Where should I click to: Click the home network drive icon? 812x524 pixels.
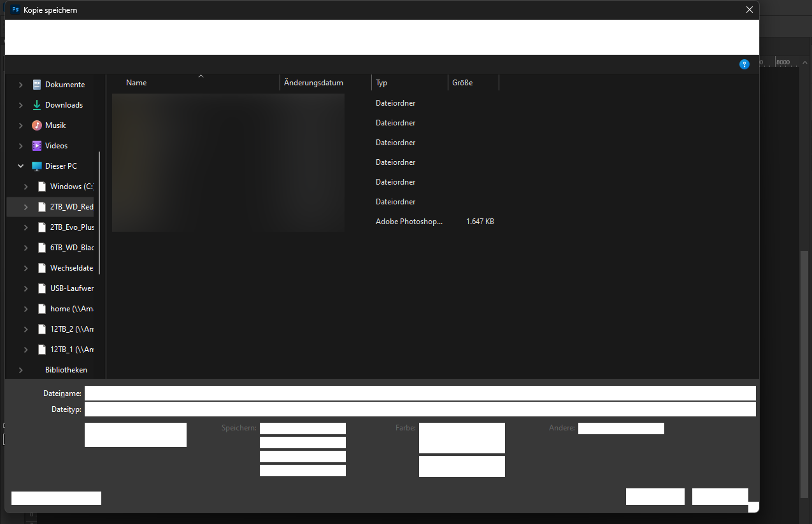42,309
